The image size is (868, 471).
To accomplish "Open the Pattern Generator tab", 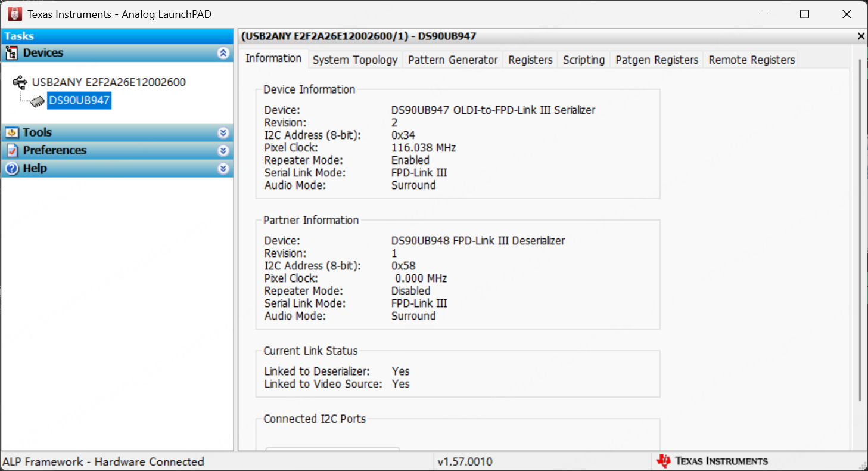I will click(453, 60).
